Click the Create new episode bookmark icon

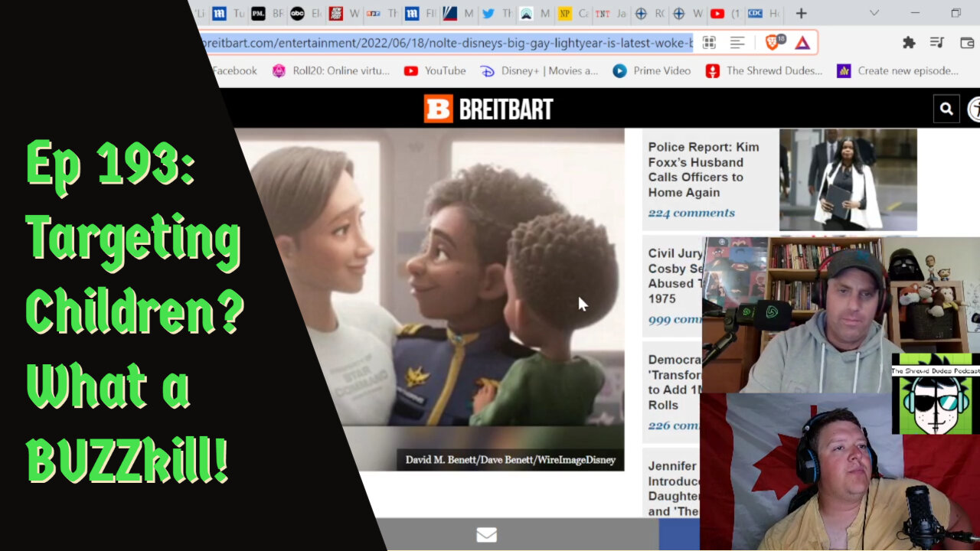(x=844, y=70)
